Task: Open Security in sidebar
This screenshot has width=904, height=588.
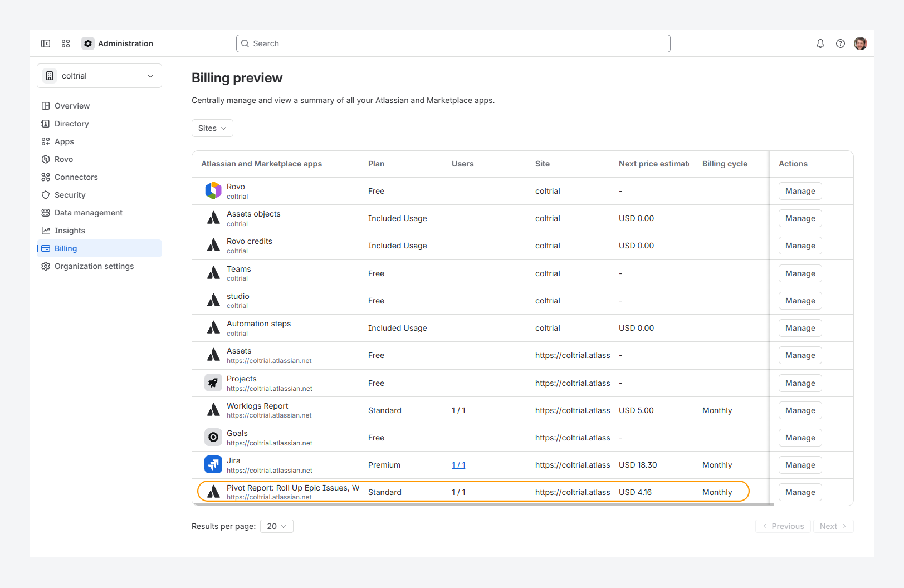Action: (99, 195)
